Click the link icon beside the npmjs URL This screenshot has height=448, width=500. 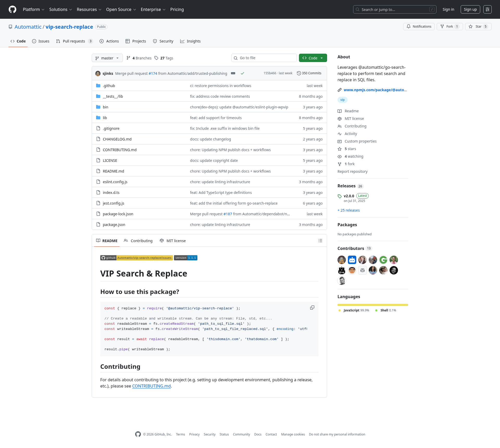point(340,90)
